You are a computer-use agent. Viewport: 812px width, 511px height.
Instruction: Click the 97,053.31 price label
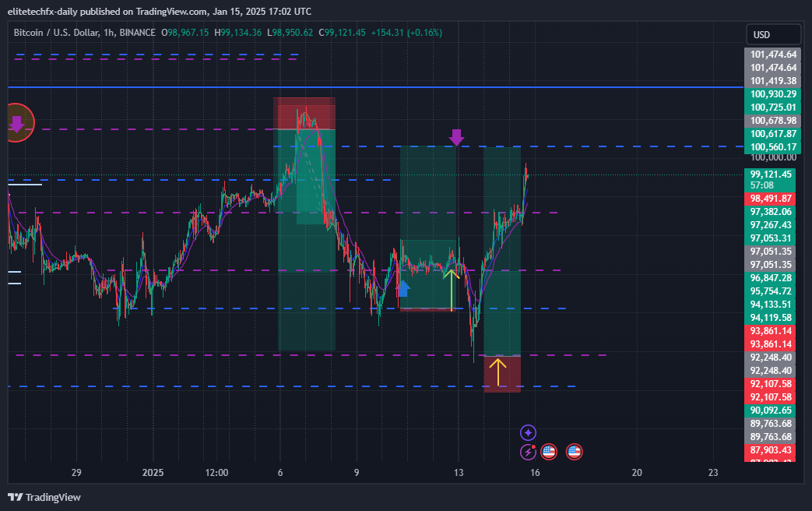pyautogui.click(x=770, y=238)
